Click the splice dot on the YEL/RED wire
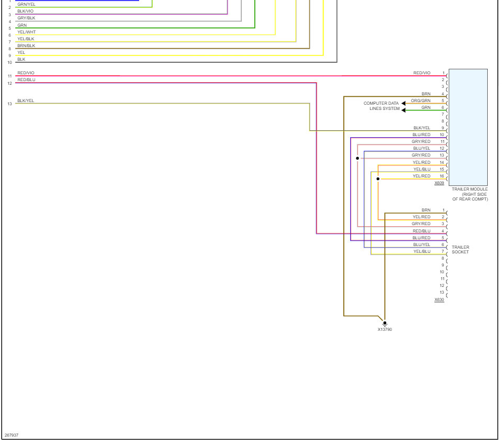 (378, 179)
